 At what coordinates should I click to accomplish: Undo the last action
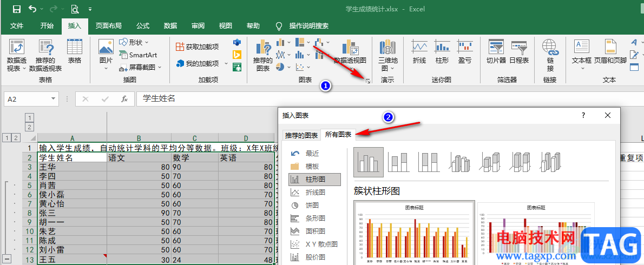click(32, 9)
